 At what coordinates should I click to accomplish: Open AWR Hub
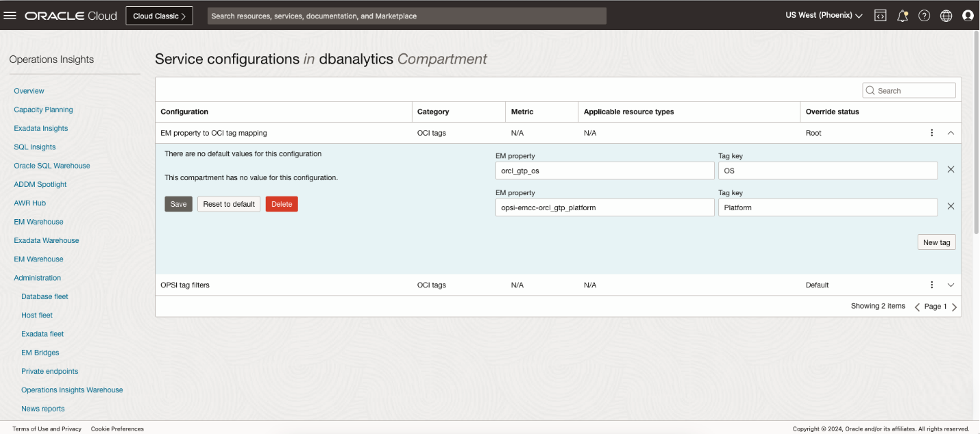pyautogui.click(x=30, y=203)
